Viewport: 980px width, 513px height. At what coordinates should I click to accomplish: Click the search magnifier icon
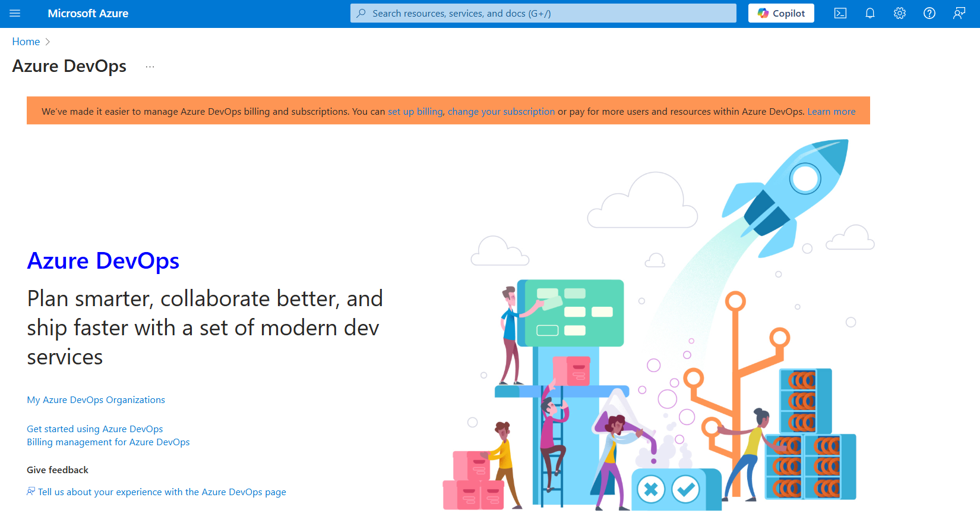tap(361, 13)
